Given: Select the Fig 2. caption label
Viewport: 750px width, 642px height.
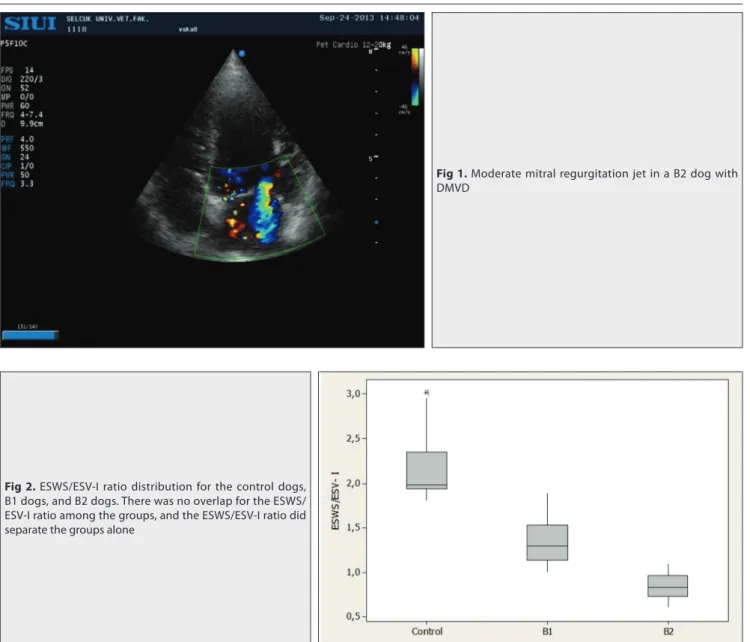Looking at the screenshot, I should point(20,487).
